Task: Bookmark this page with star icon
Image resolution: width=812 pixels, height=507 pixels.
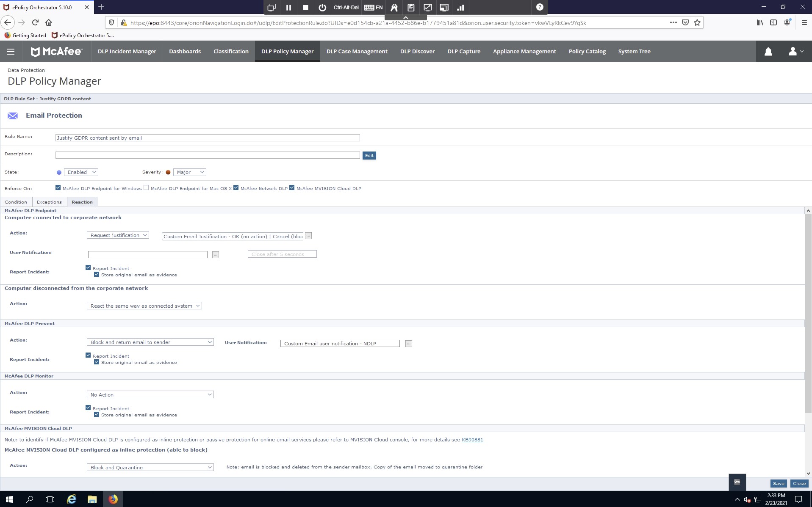Action: [x=697, y=23]
